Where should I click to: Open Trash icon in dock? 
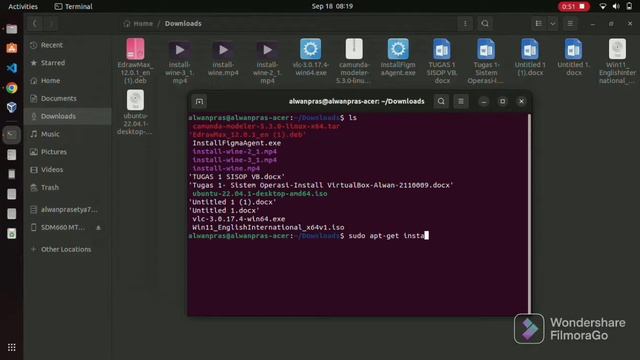(12, 233)
